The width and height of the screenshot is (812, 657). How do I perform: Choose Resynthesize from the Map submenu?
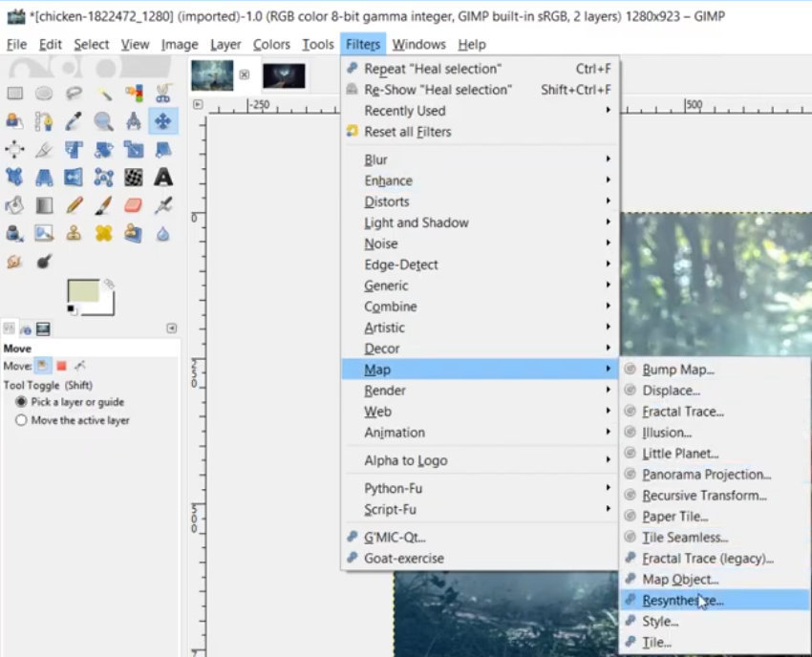716,600
